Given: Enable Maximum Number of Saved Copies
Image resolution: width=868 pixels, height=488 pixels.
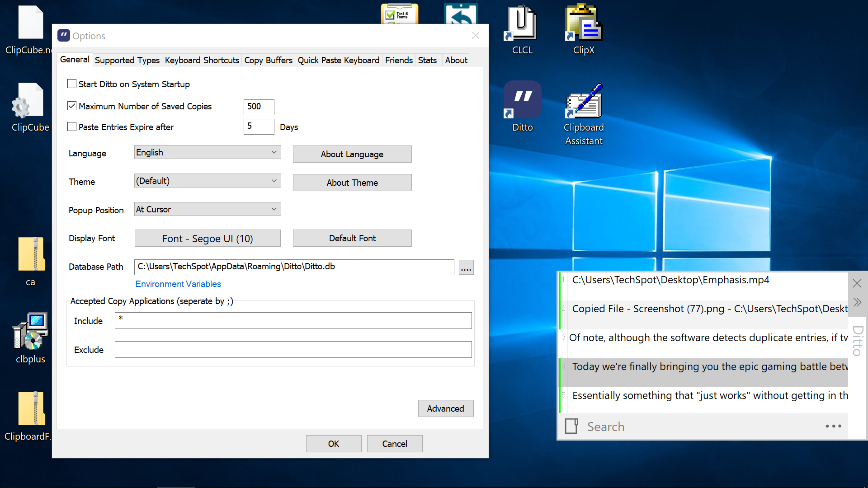Looking at the screenshot, I should tap(71, 106).
